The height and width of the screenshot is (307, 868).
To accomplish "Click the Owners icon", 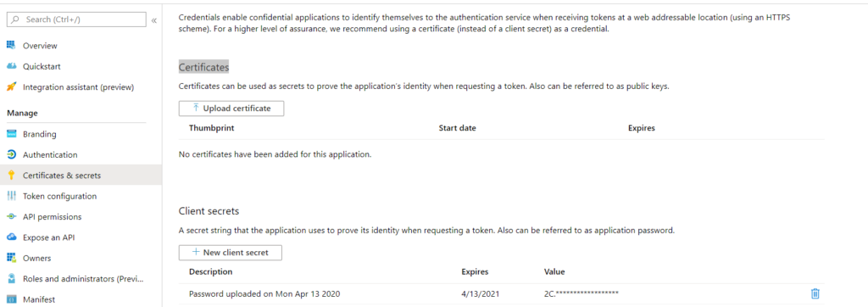I will pyautogui.click(x=11, y=258).
